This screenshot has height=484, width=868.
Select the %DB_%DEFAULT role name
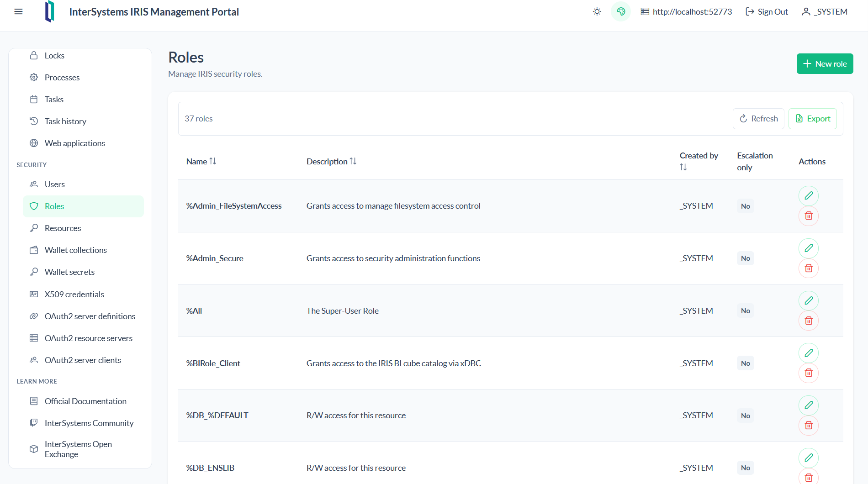point(217,416)
